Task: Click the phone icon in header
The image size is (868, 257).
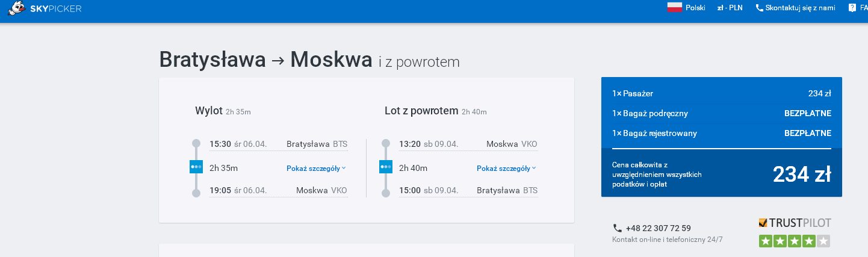Action: (x=759, y=8)
